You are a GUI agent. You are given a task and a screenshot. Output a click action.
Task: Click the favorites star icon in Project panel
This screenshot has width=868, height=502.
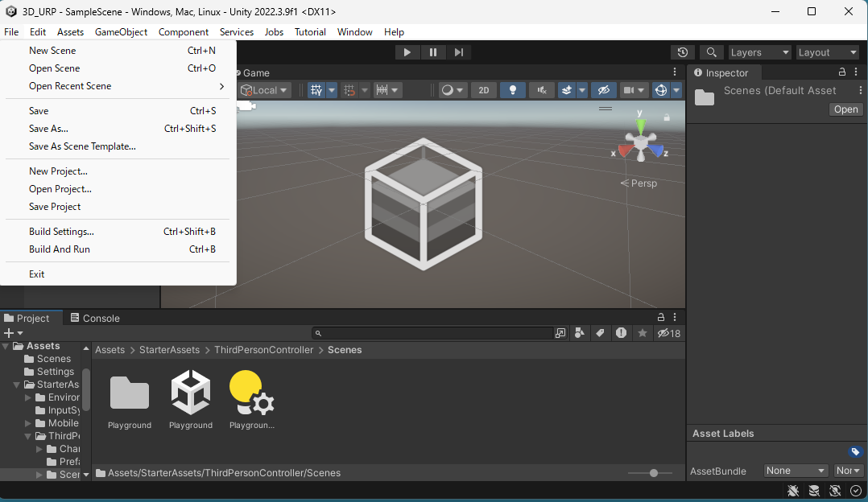(x=643, y=333)
